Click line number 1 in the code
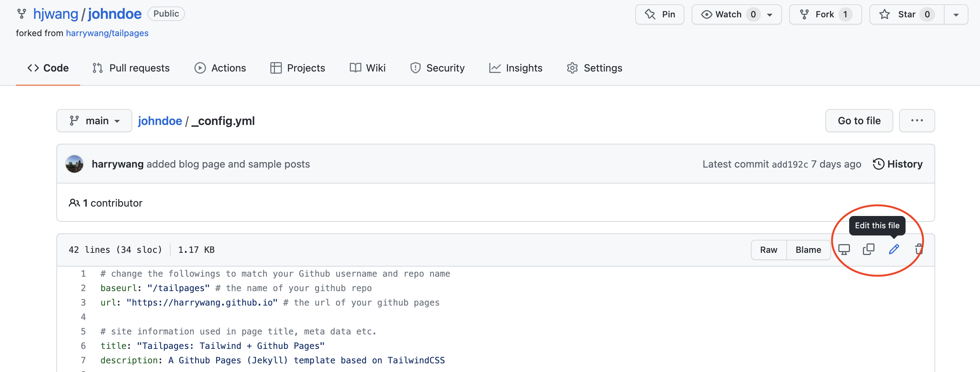The height and width of the screenshot is (372, 980). click(83, 274)
